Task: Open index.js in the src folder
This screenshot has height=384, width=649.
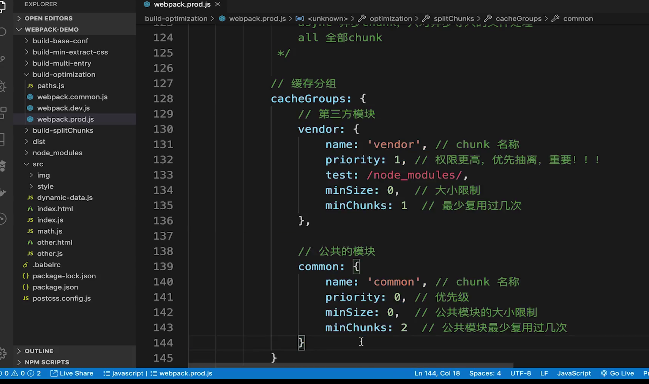Action: (x=75, y=220)
